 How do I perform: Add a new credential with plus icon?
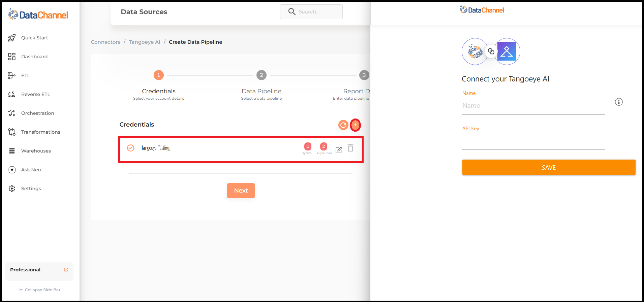(356, 125)
